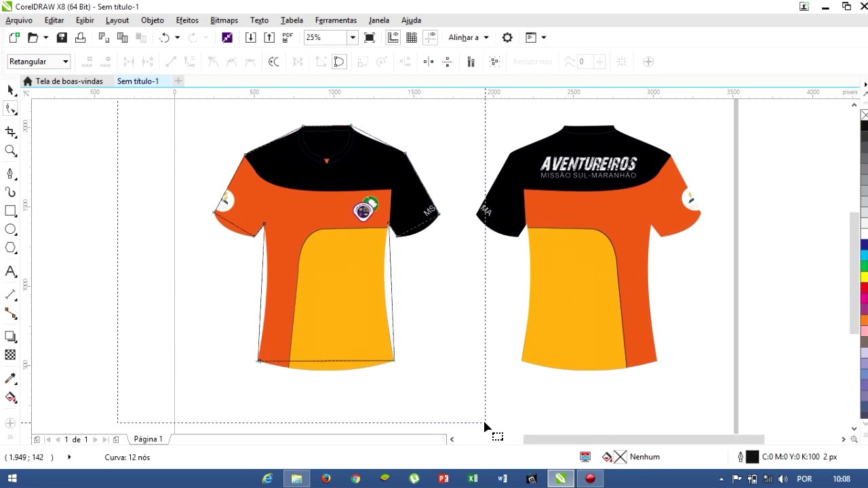
Task: Create a new document with the New icon
Action: [x=14, y=38]
